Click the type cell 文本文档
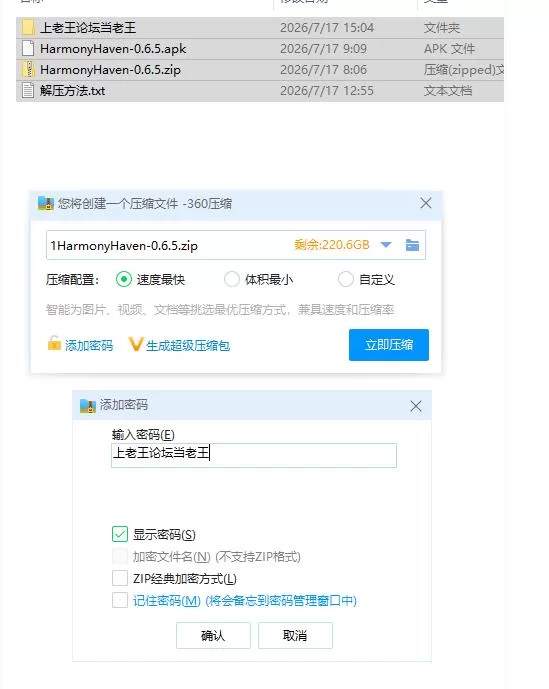 [x=448, y=91]
